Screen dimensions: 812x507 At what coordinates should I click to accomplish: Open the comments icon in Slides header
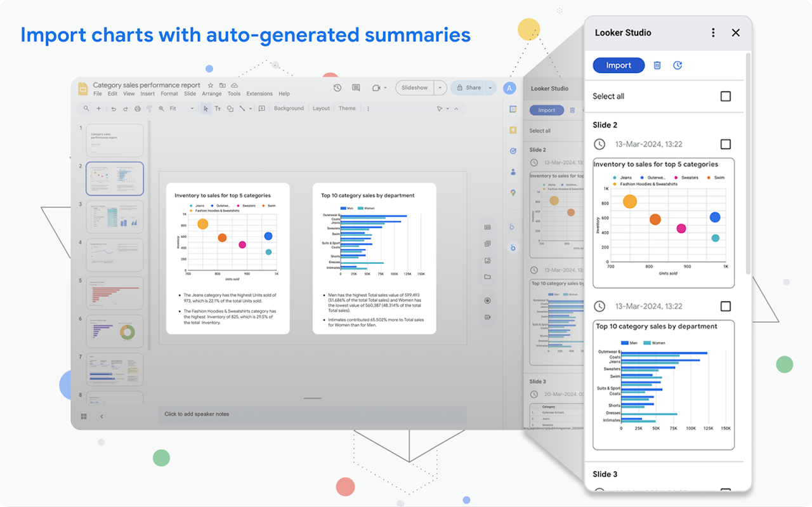(x=356, y=88)
